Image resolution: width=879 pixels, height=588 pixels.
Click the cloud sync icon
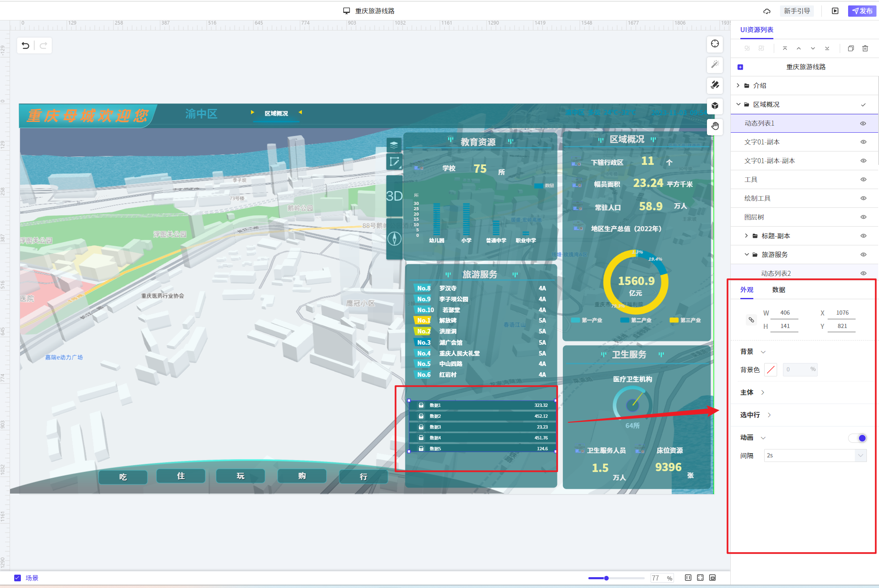coord(767,11)
